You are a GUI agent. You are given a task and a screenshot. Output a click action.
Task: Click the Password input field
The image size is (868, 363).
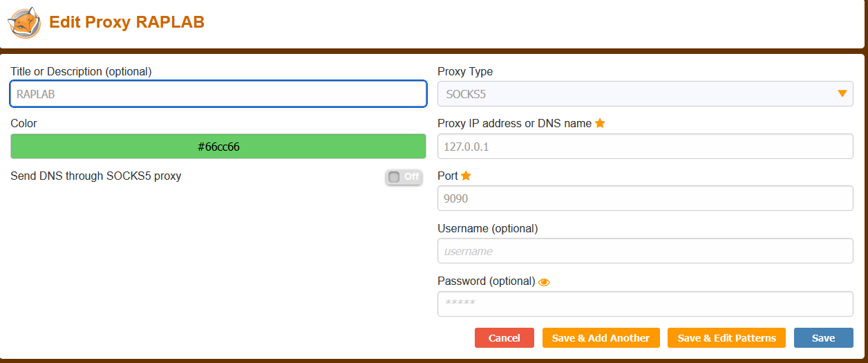pyautogui.click(x=645, y=304)
